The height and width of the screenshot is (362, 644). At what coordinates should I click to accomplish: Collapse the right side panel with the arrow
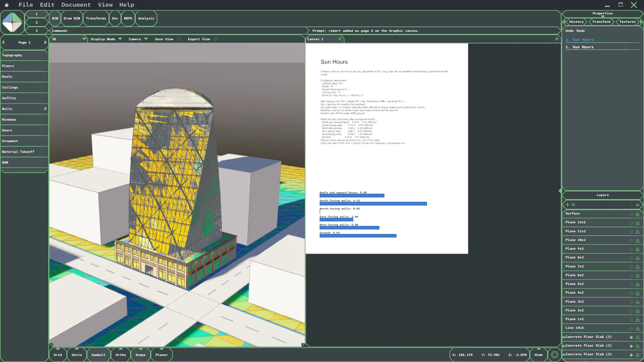coord(560,191)
